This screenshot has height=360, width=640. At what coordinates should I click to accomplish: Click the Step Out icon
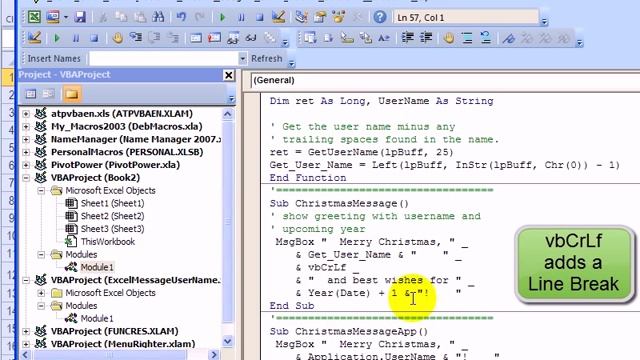click(173, 38)
